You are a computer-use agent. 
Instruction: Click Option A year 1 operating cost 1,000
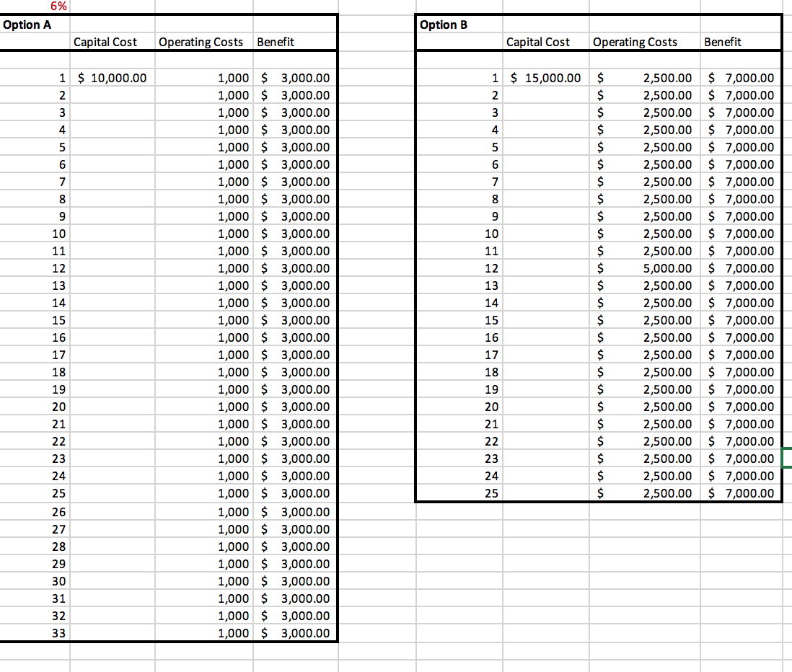(203, 78)
